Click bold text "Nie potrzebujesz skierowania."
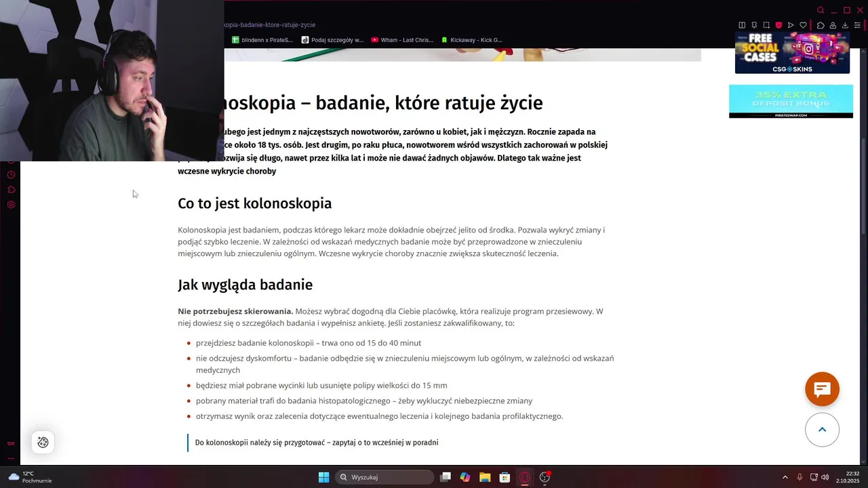 coord(235,311)
